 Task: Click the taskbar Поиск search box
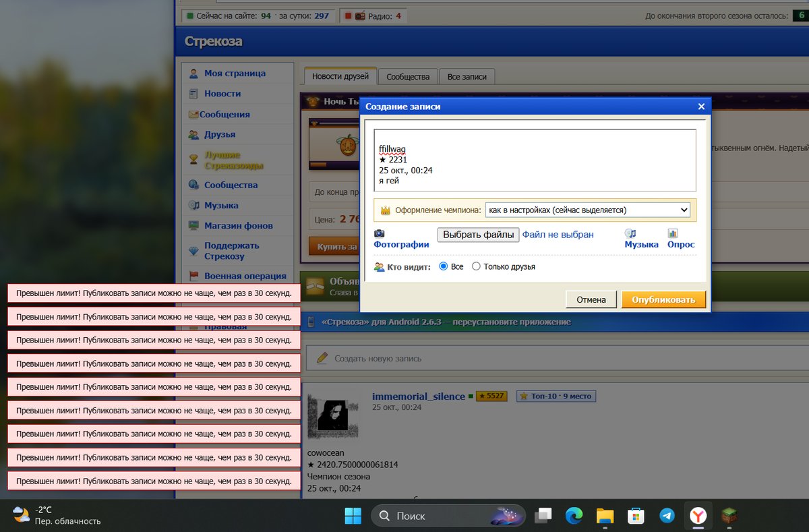click(448, 516)
